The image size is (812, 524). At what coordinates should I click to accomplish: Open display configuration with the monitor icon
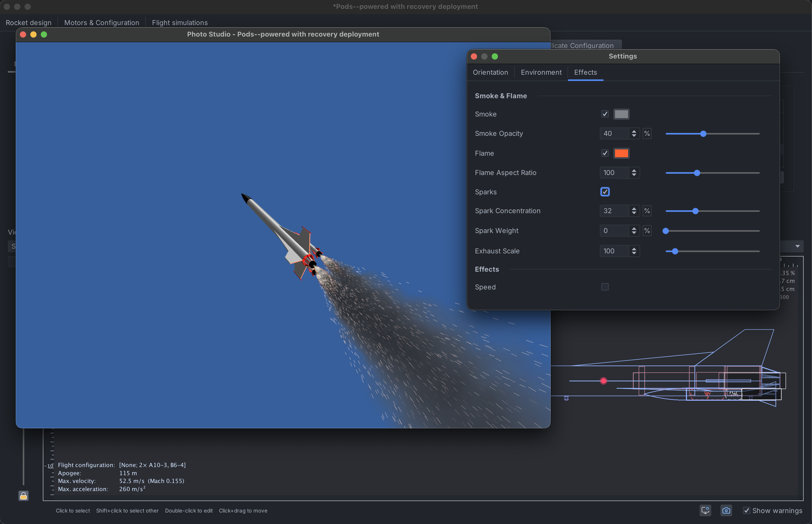pyautogui.click(x=705, y=510)
